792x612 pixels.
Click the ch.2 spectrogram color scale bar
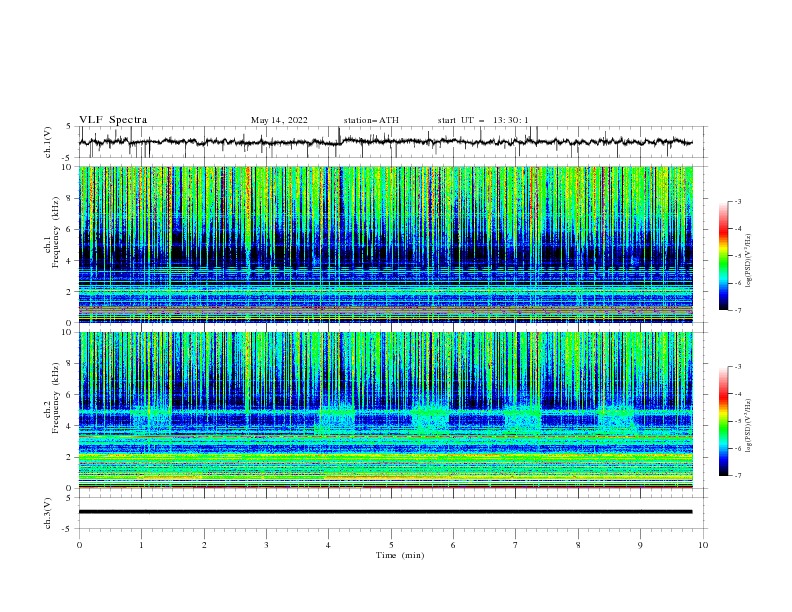tap(723, 421)
